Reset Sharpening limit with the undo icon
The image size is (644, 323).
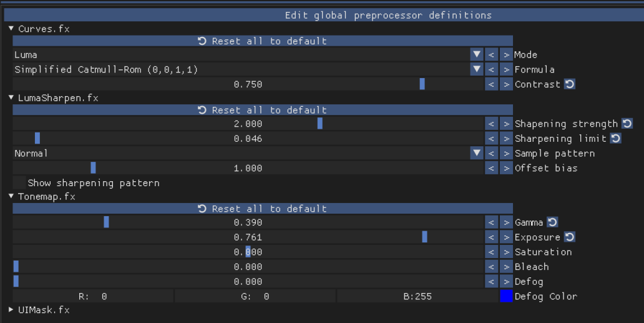(x=615, y=139)
